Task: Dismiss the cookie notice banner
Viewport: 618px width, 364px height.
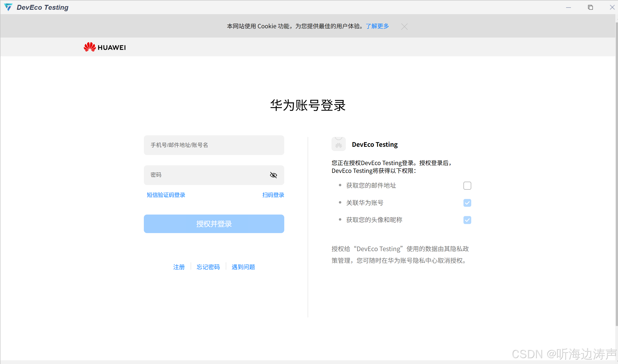Action: click(404, 27)
